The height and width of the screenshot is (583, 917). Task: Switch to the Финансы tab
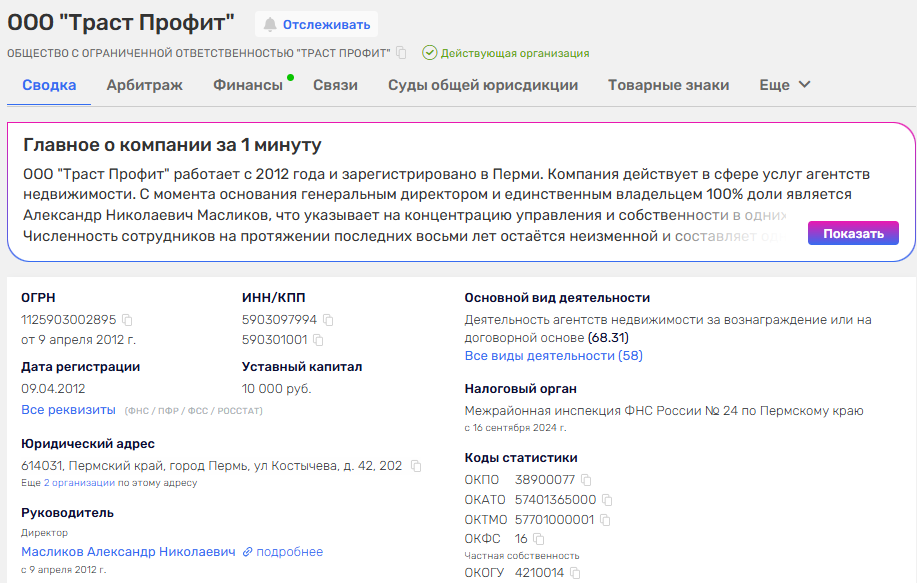click(x=248, y=85)
